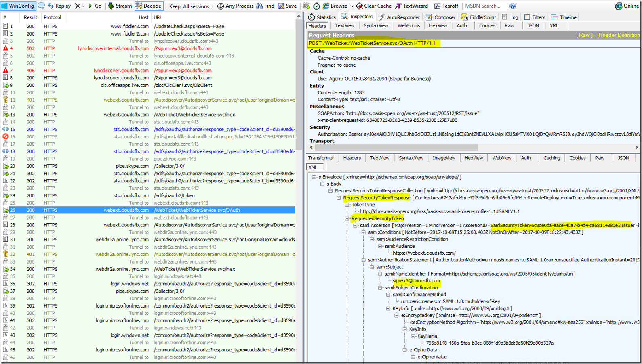Launch Browse with Internet Explorer icon
This screenshot has width=642, height=364.
click(x=335, y=6)
